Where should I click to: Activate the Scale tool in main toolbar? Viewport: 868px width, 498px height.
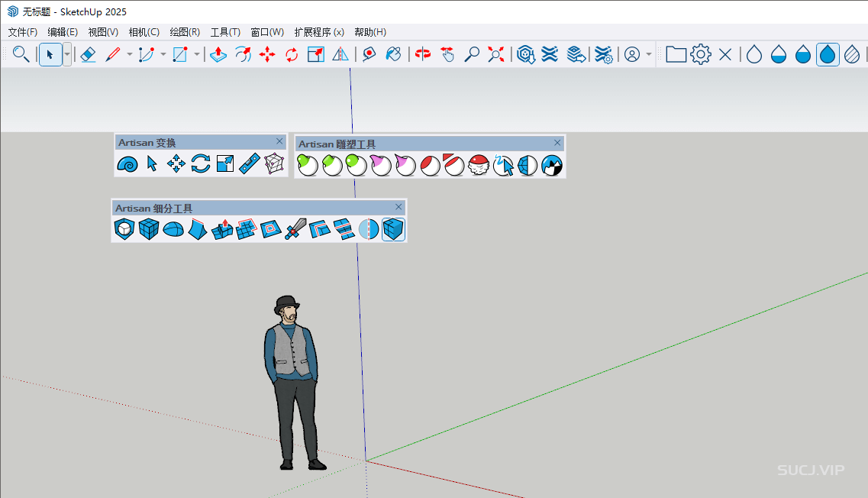[x=316, y=54]
